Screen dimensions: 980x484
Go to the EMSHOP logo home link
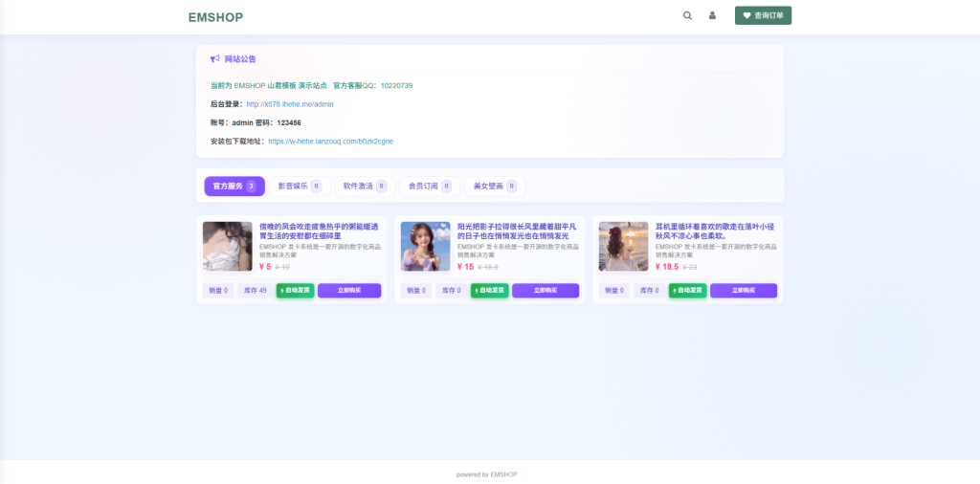pos(215,17)
